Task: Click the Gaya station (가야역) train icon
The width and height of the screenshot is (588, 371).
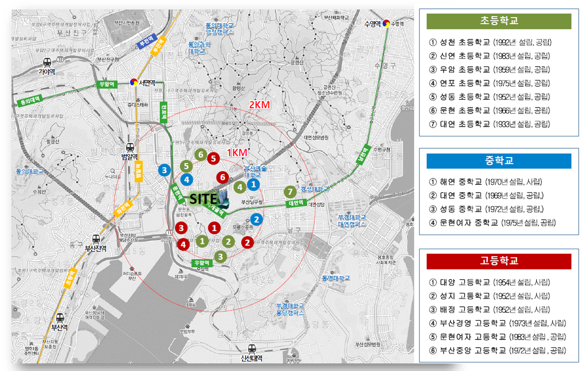Action: tap(47, 62)
